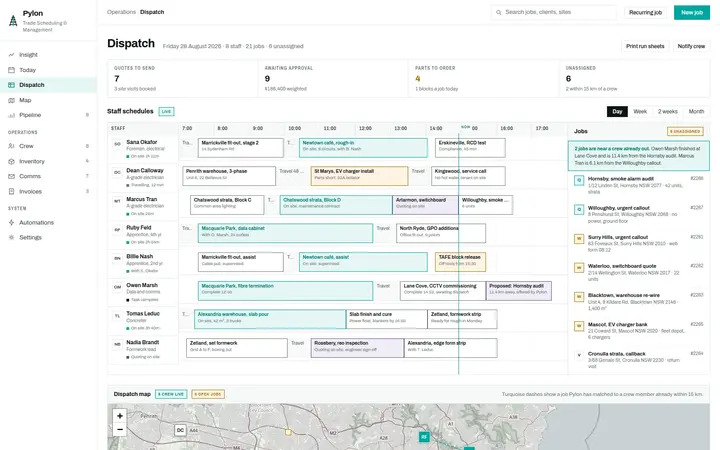Screen dimensions: 720x450
Task: Open the Automations icon
Action: (11, 222)
